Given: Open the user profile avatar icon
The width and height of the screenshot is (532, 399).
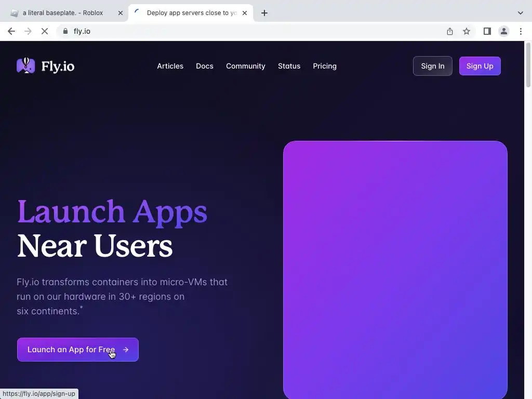Looking at the screenshot, I should (504, 31).
